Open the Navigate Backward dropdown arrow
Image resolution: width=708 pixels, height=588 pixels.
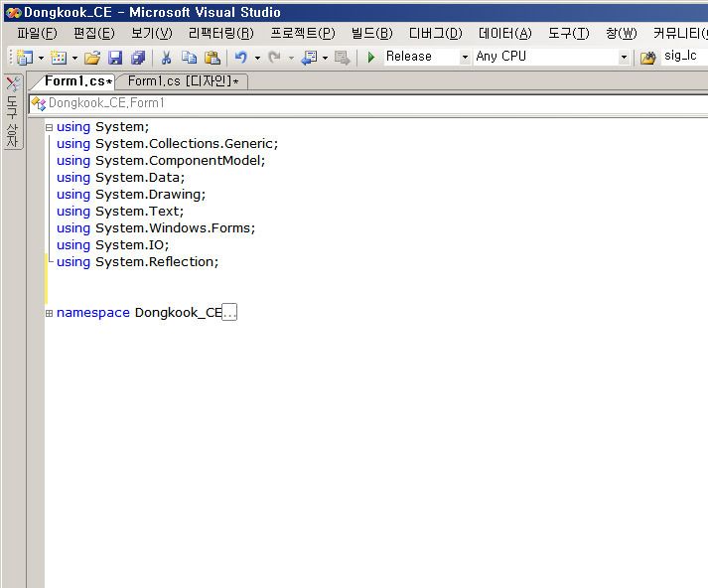tap(325, 58)
